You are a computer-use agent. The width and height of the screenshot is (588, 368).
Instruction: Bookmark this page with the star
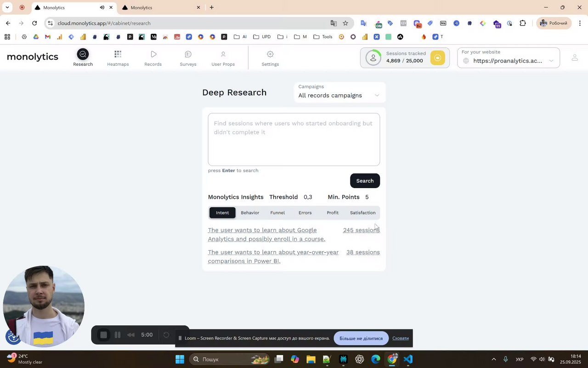pyautogui.click(x=345, y=23)
